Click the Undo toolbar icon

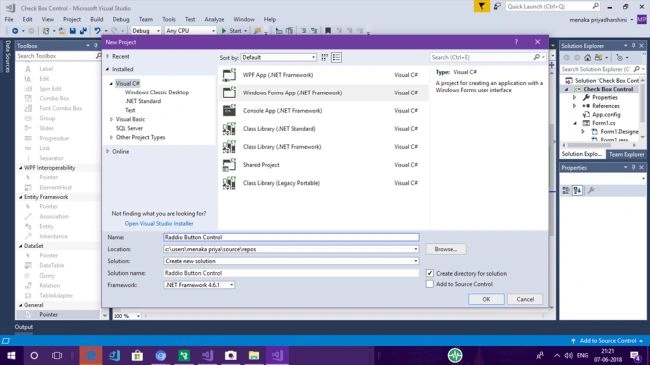97,31
